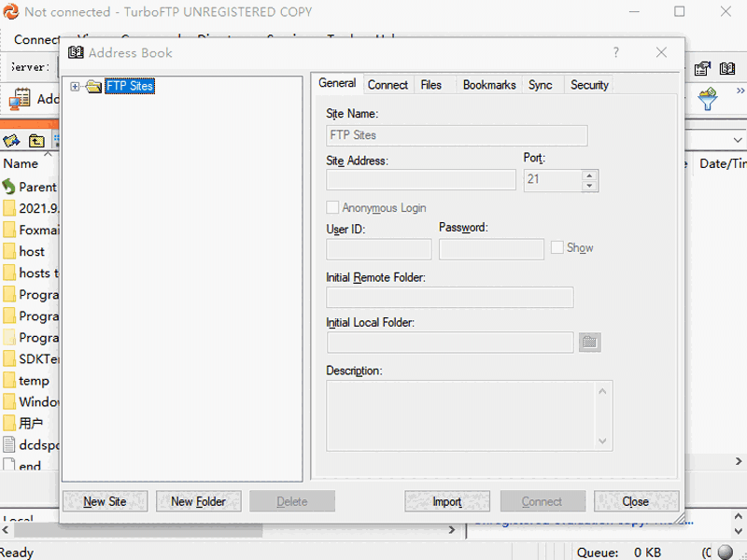Click the remote pane scroll right arrow
This screenshot has width=747, height=560.
[739, 461]
